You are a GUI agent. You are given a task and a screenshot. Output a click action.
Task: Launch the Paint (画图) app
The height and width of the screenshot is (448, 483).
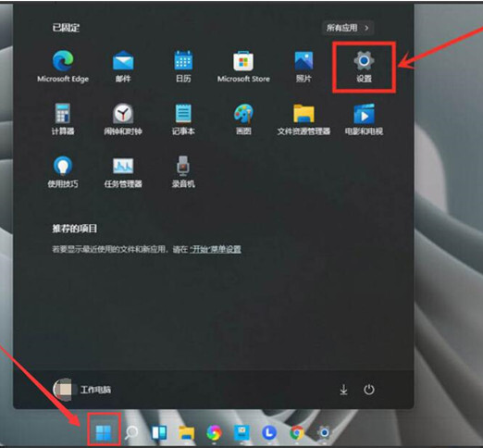click(243, 119)
